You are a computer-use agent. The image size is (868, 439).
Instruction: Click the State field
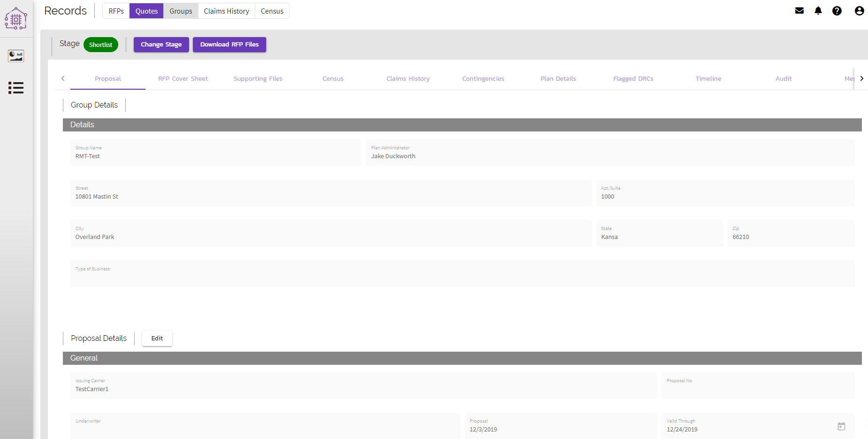[659, 233]
